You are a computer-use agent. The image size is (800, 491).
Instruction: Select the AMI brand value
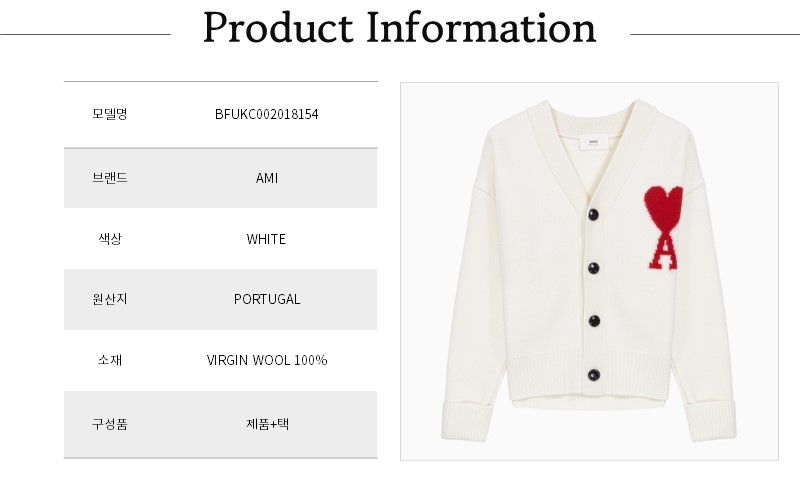click(266, 178)
